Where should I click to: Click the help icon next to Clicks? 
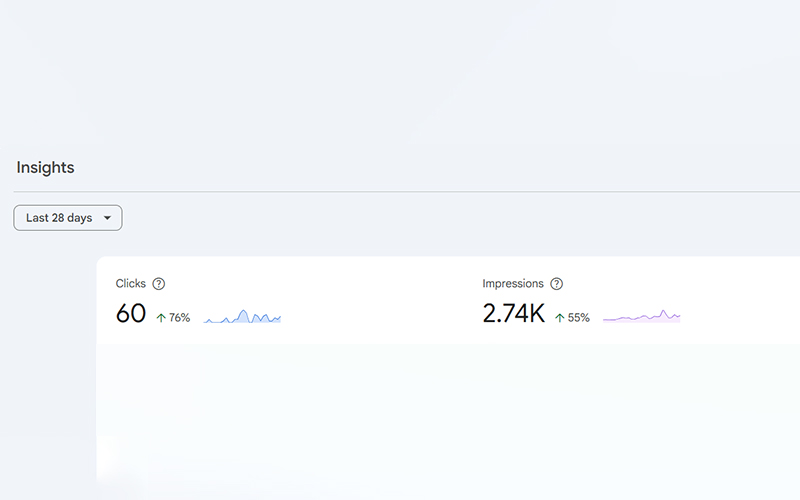pos(159,284)
